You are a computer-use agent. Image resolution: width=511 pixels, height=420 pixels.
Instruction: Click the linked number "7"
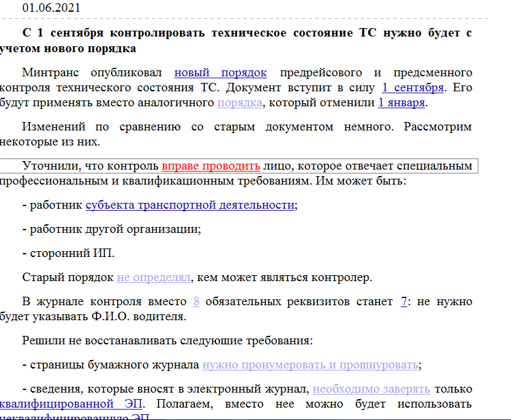pyautogui.click(x=404, y=302)
